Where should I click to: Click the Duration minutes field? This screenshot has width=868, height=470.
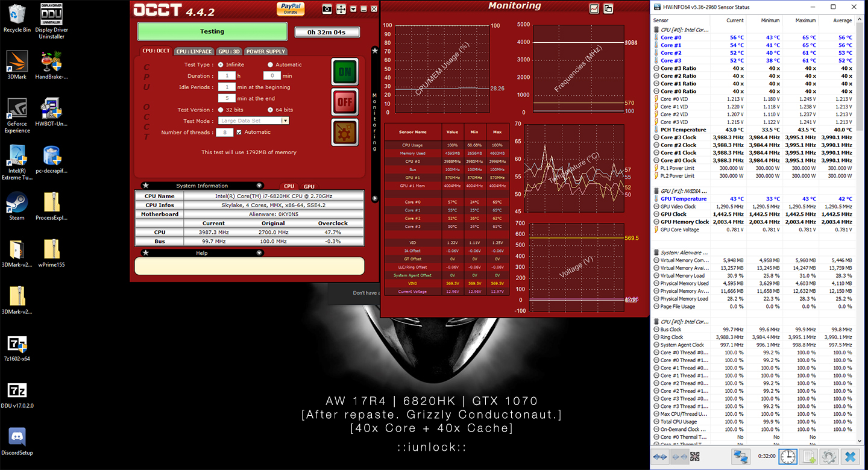[x=272, y=76]
